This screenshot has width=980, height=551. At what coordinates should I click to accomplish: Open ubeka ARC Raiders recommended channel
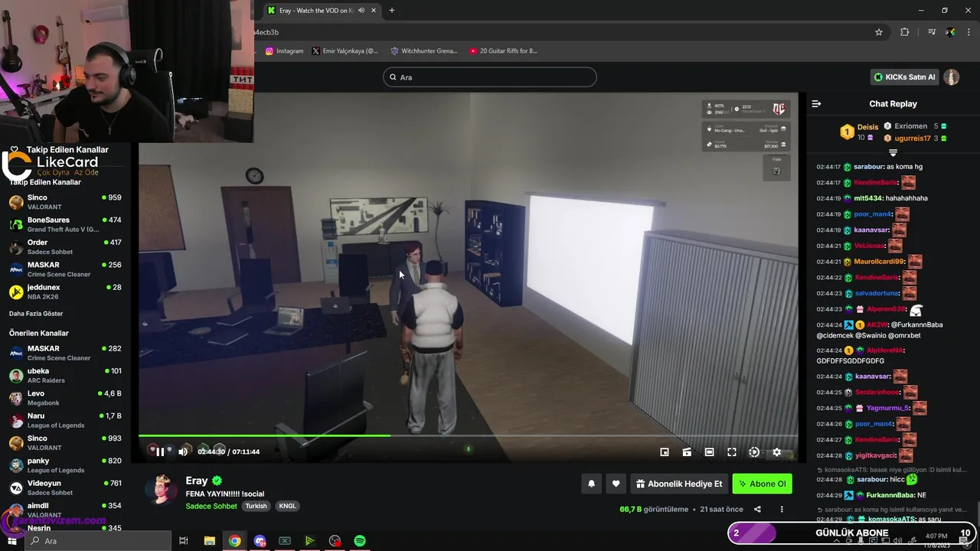(x=65, y=375)
